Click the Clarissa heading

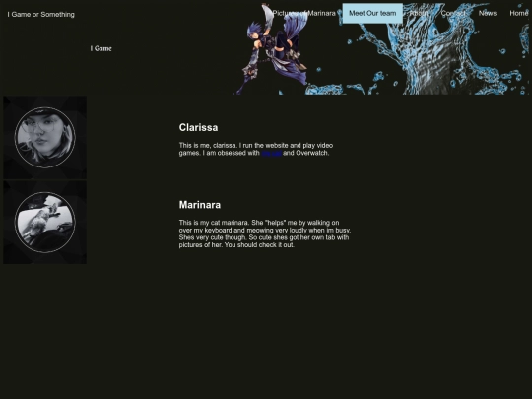(198, 127)
